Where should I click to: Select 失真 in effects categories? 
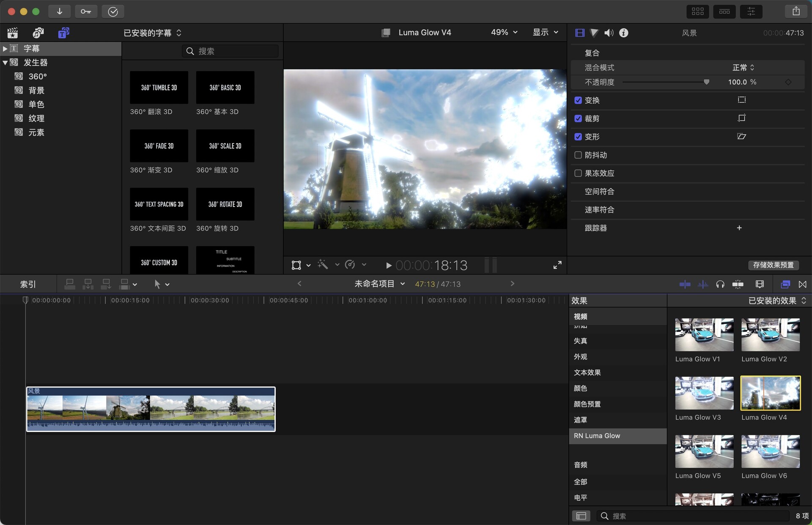coord(617,341)
